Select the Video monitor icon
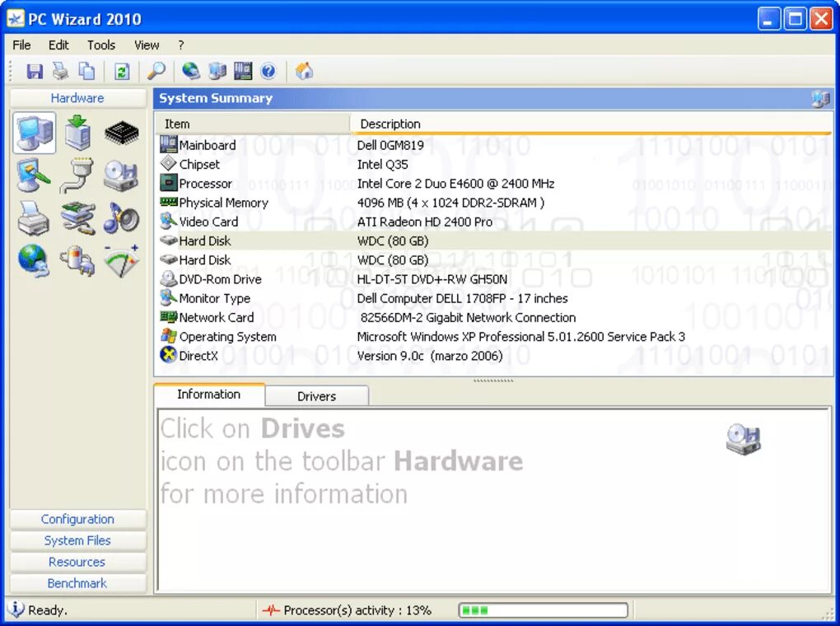 [34, 175]
